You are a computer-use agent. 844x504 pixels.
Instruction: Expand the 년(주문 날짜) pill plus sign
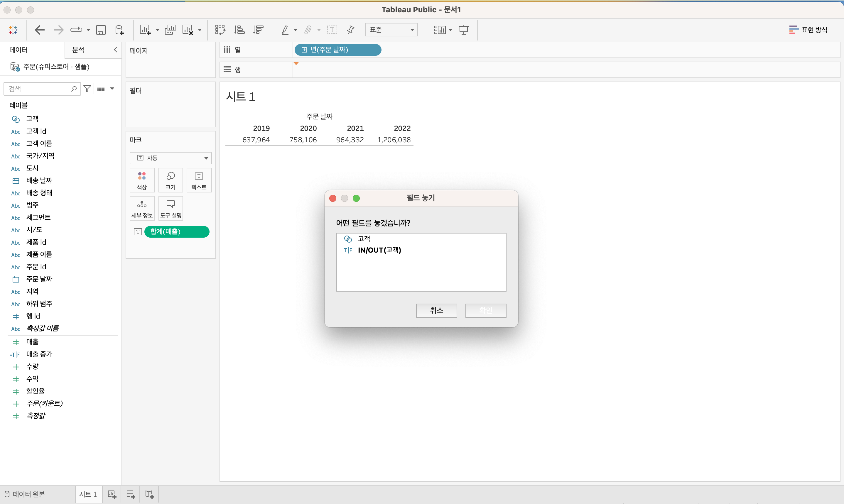[304, 50]
